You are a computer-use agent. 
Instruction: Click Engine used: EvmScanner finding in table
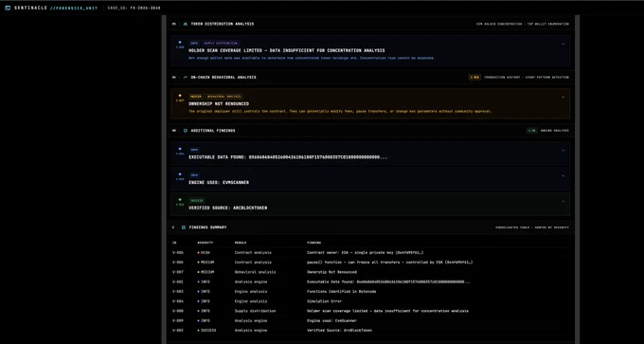pos(331,320)
